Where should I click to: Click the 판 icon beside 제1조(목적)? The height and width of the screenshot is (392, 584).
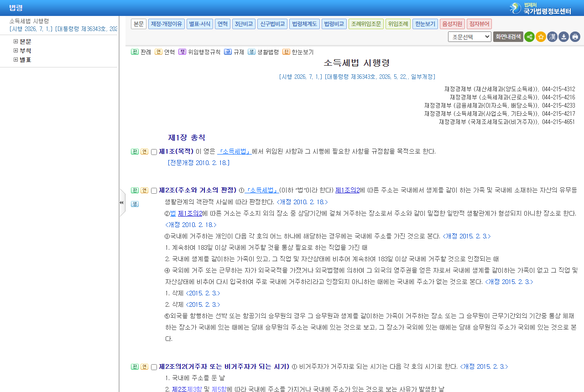(135, 152)
